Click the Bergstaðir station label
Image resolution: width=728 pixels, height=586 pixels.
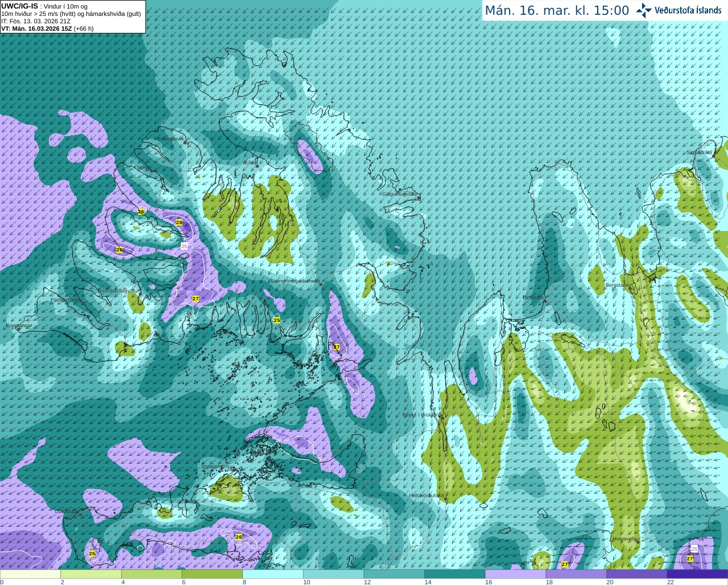[617, 285]
